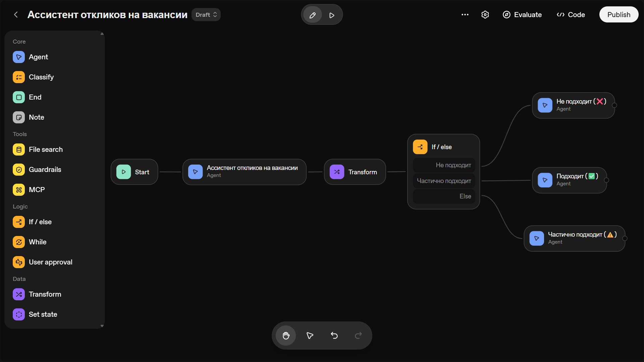This screenshot has height=362, width=644.
Task: Switch to edit mode pencil toggle
Action: click(x=312, y=15)
